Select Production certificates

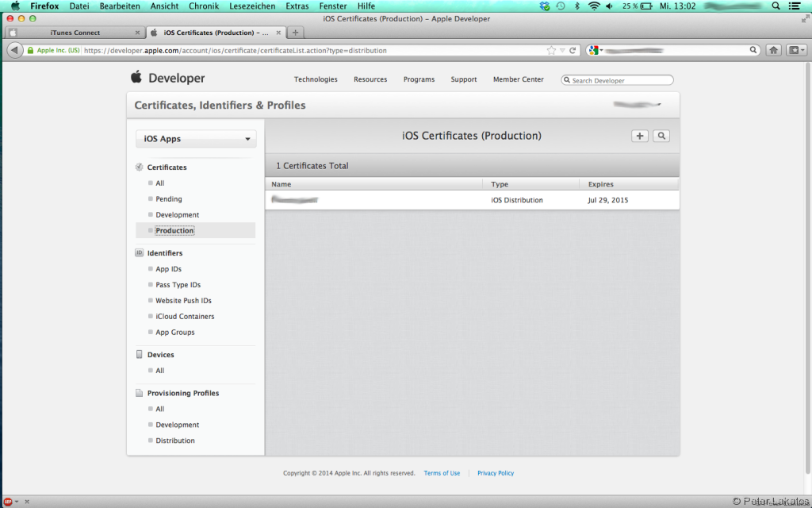click(x=174, y=231)
